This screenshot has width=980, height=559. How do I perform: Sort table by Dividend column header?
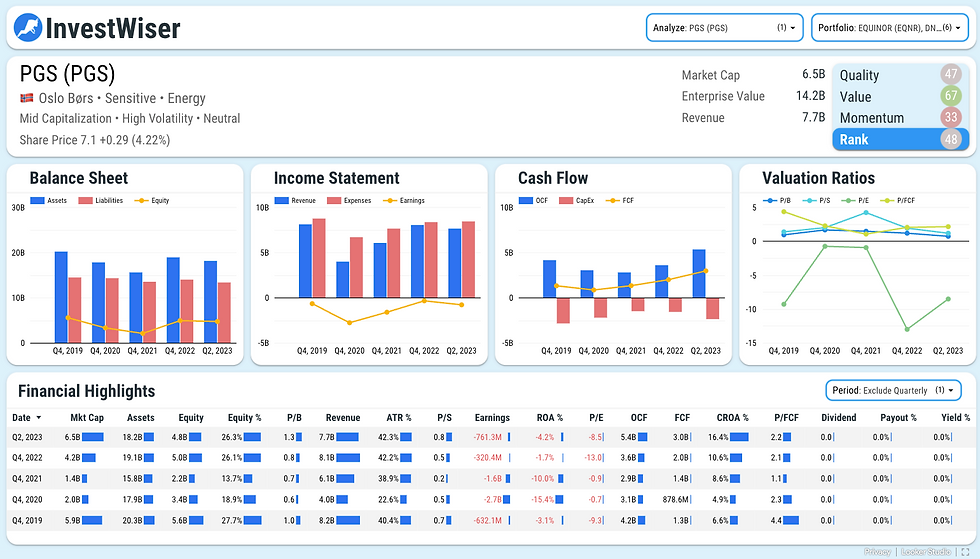[x=839, y=418]
